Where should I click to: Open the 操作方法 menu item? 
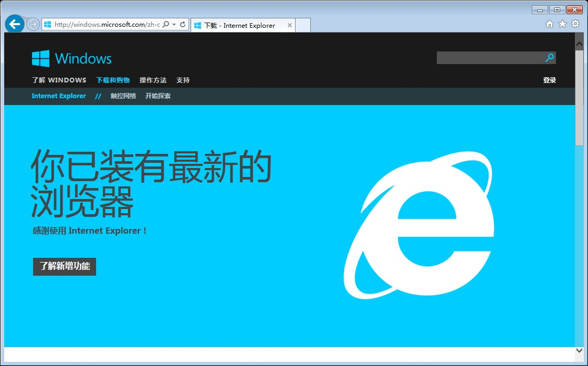tap(153, 80)
